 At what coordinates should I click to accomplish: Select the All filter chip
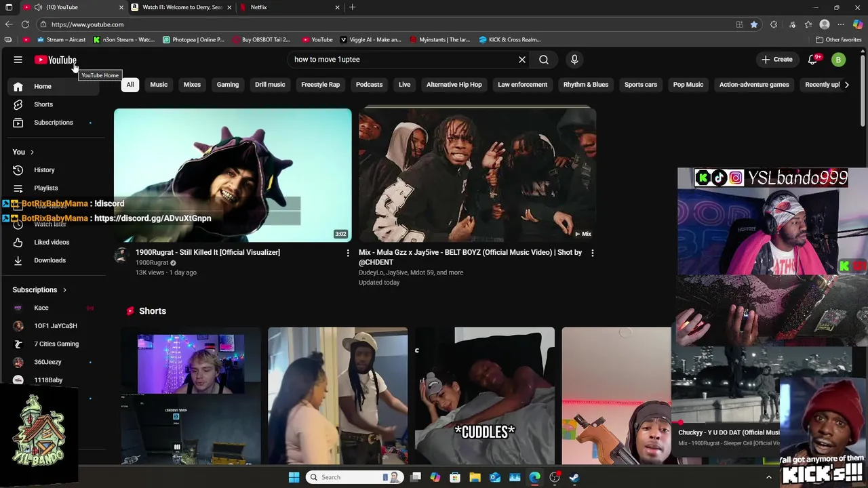click(130, 85)
